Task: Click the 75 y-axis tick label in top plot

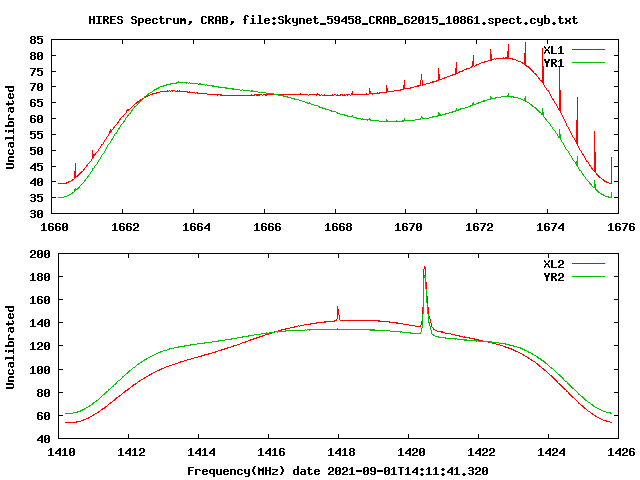Action: [x=36, y=72]
